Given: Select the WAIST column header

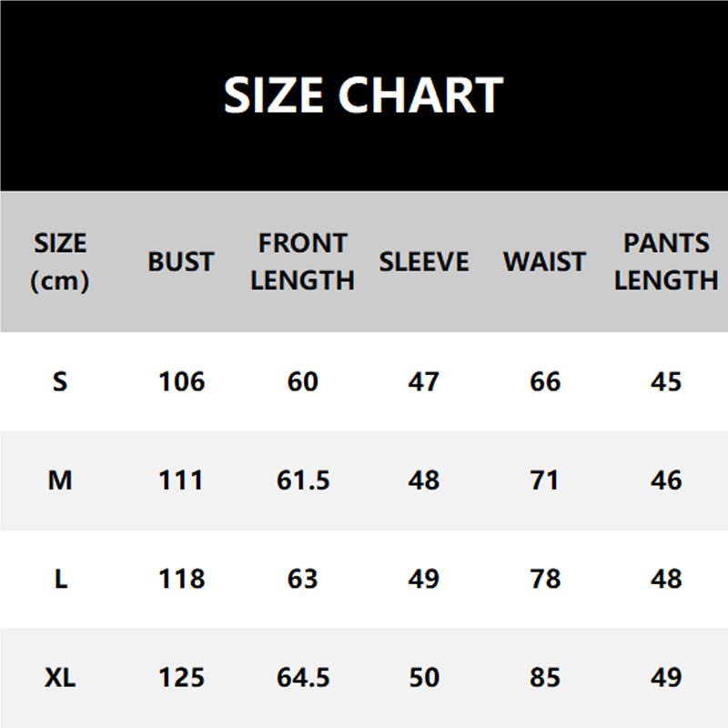Looking at the screenshot, I should coord(544,262).
